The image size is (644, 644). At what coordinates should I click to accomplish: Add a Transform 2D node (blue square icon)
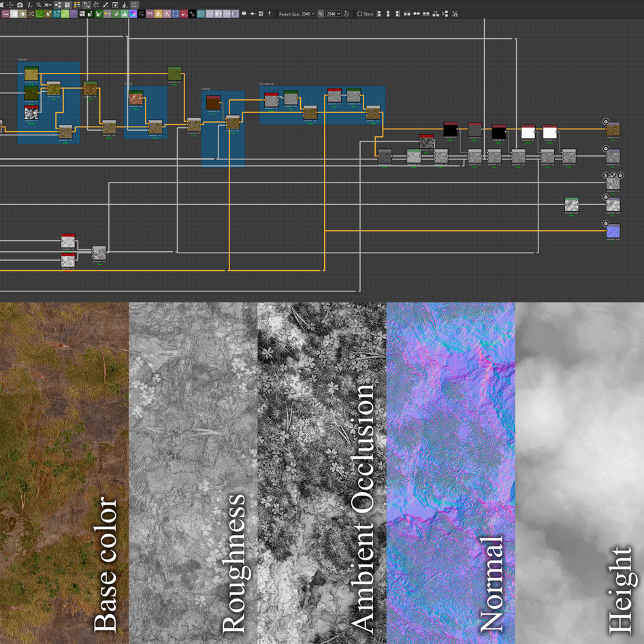175,14
